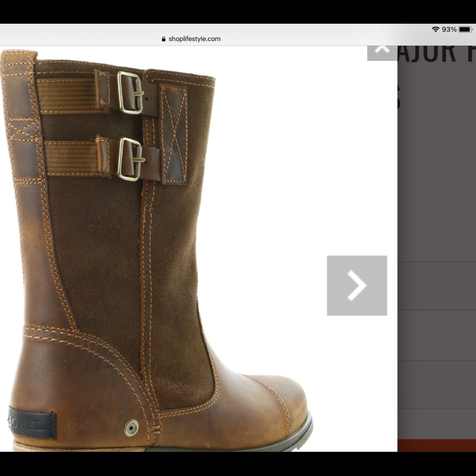The image size is (476, 476).
Task: Go to next product image arrow
Action: (x=357, y=285)
